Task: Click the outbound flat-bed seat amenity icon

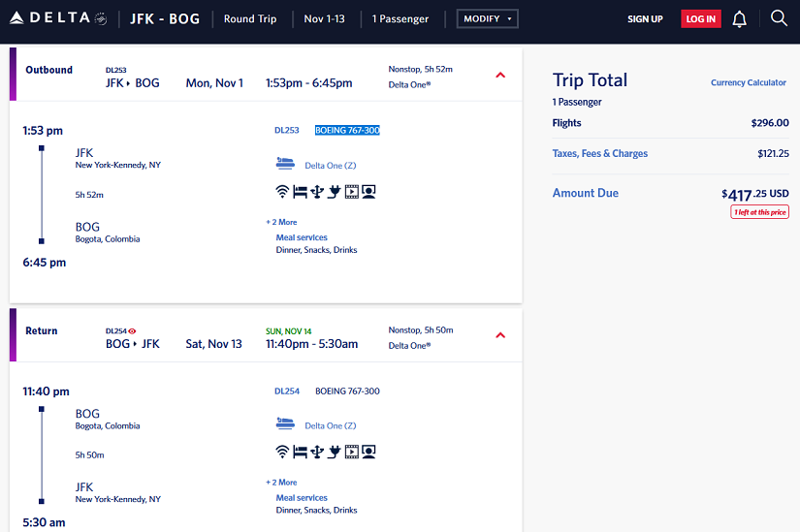Action: [300, 192]
